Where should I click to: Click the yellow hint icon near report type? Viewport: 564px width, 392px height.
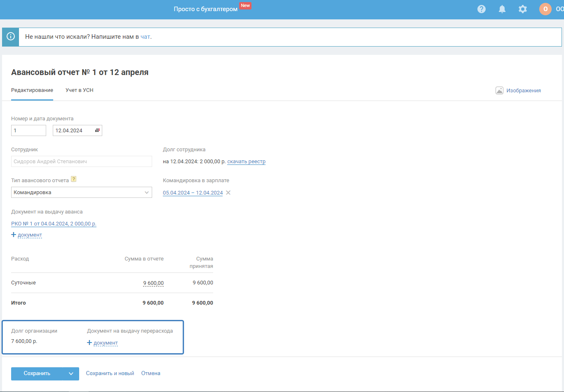pyautogui.click(x=74, y=179)
